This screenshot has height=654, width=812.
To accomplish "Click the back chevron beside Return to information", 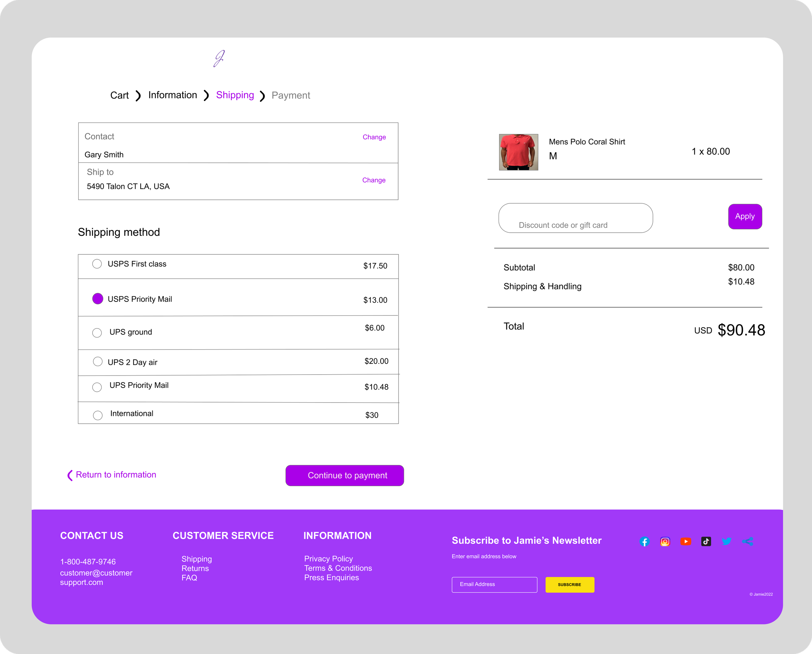I will [70, 475].
